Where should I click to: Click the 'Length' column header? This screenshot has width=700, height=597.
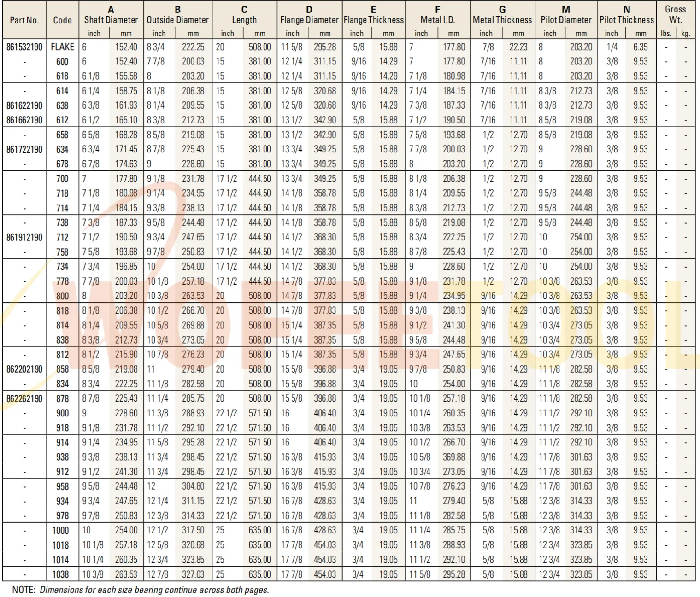[244, 20]
